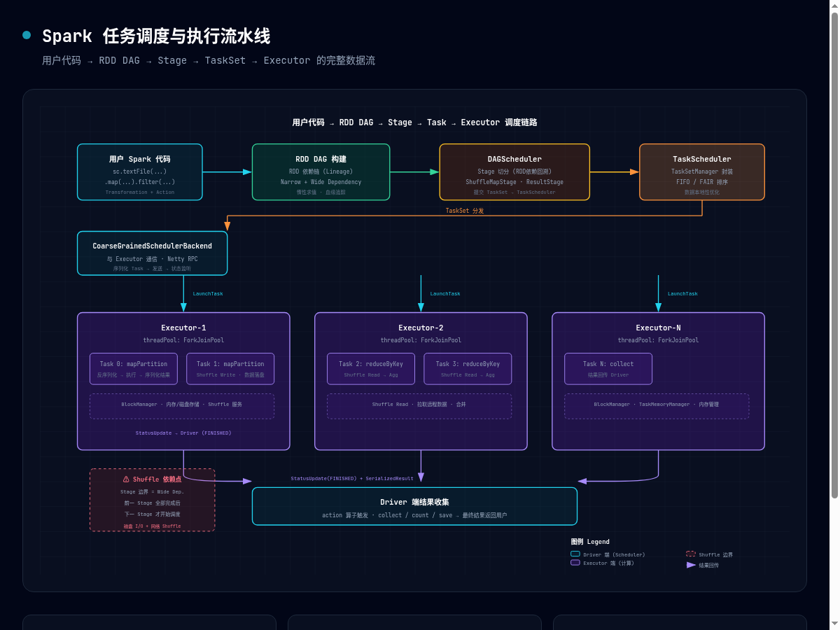Click the .map(...).filter(...) code line

140,182
